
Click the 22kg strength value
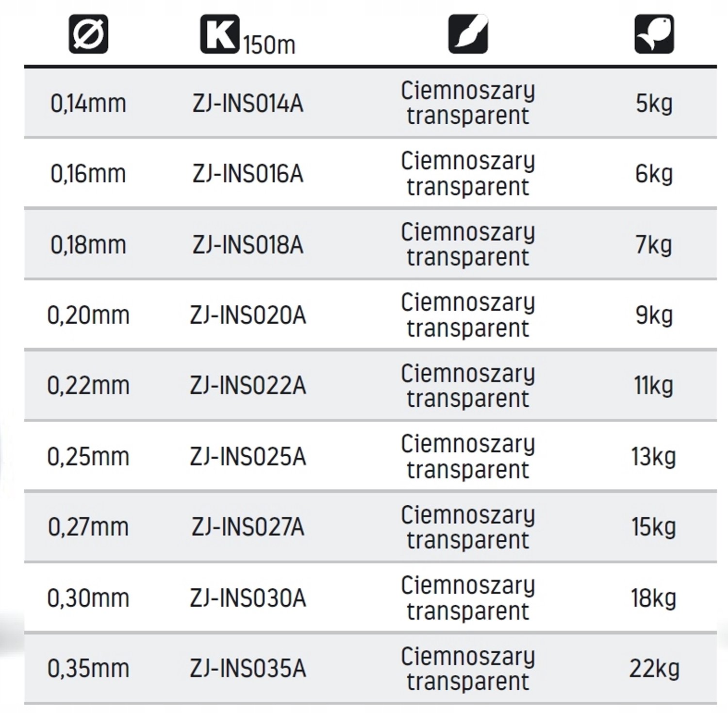pyautogui.click(x=654, y=669)
